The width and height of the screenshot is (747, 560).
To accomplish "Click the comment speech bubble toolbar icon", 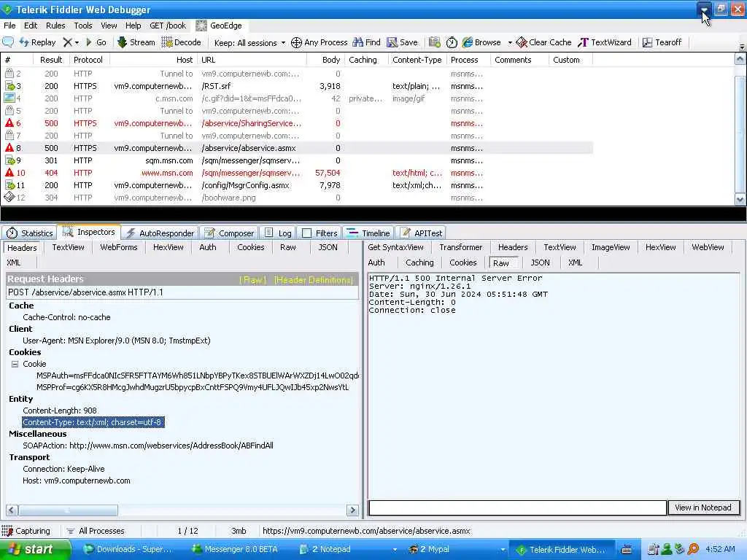I will pyautogui.click(x=8, y=42).
